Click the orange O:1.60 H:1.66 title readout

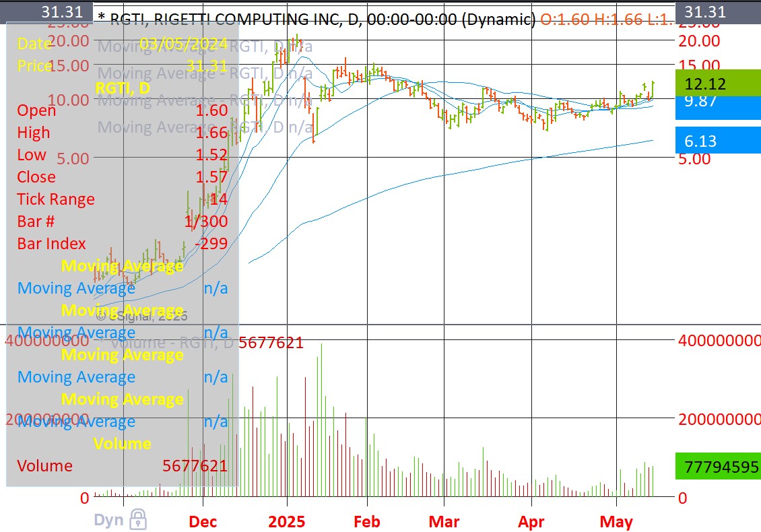click(607, 20)
